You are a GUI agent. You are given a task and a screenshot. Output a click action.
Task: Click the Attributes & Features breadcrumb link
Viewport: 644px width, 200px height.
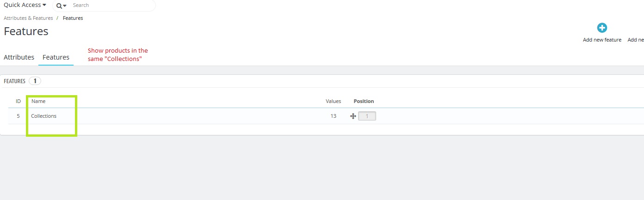point(28,18)
